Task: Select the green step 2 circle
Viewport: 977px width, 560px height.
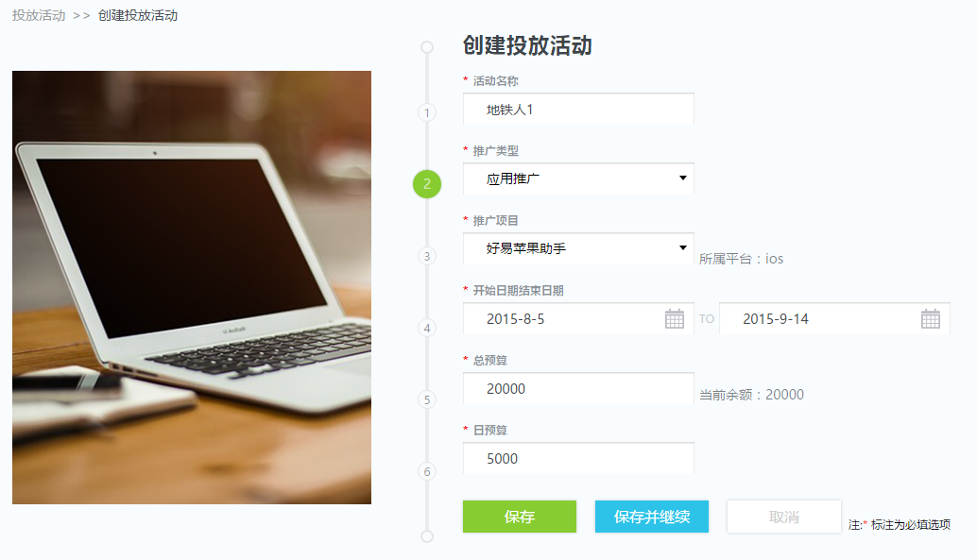Action: pyautogui.click(x=427, y=184)
